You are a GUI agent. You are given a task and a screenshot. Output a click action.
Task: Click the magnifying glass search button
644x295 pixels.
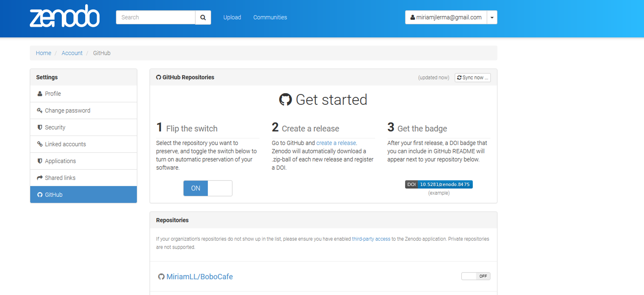(x=203, y=17)
